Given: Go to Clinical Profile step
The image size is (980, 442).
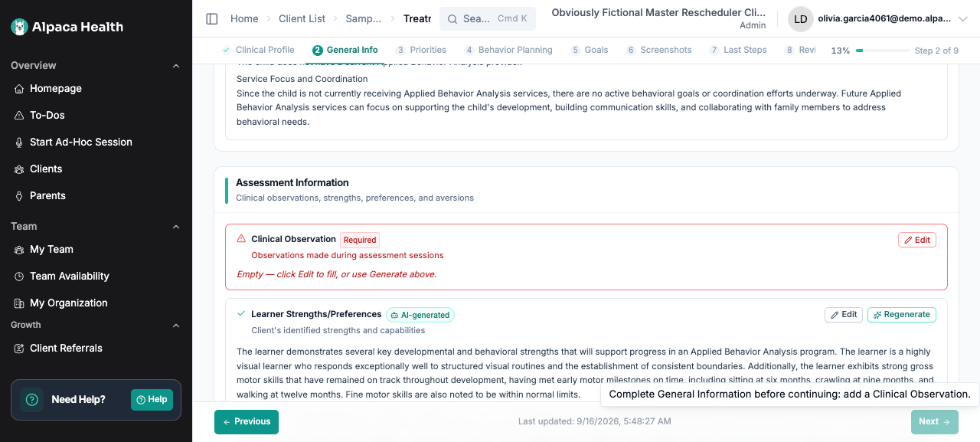Looking at the screenshot, I should (258, 50).
